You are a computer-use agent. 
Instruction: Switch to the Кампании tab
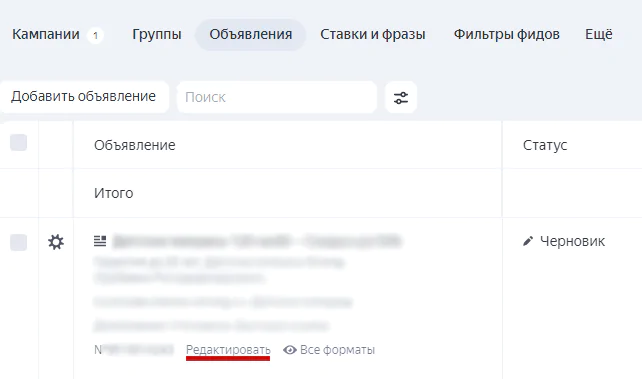pos(46,34)
